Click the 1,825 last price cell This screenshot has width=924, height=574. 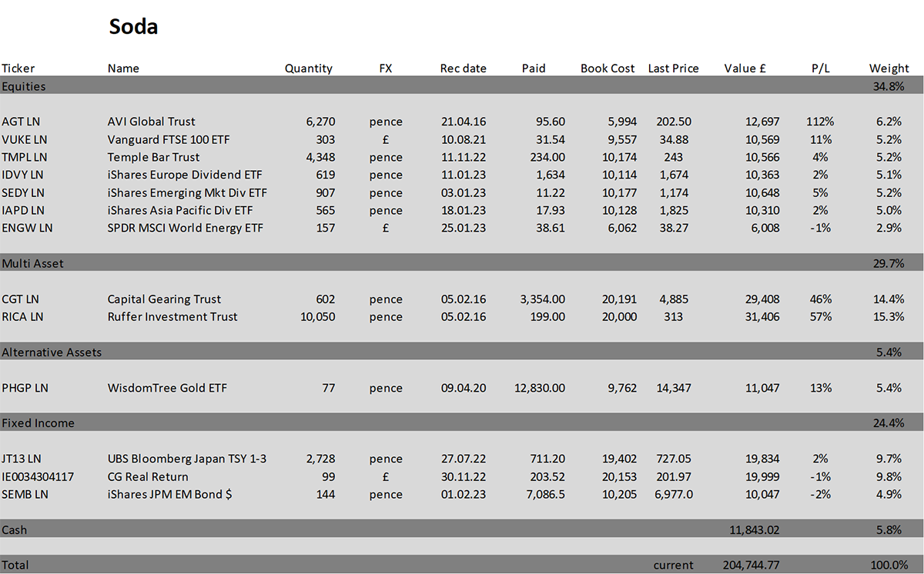674,210
